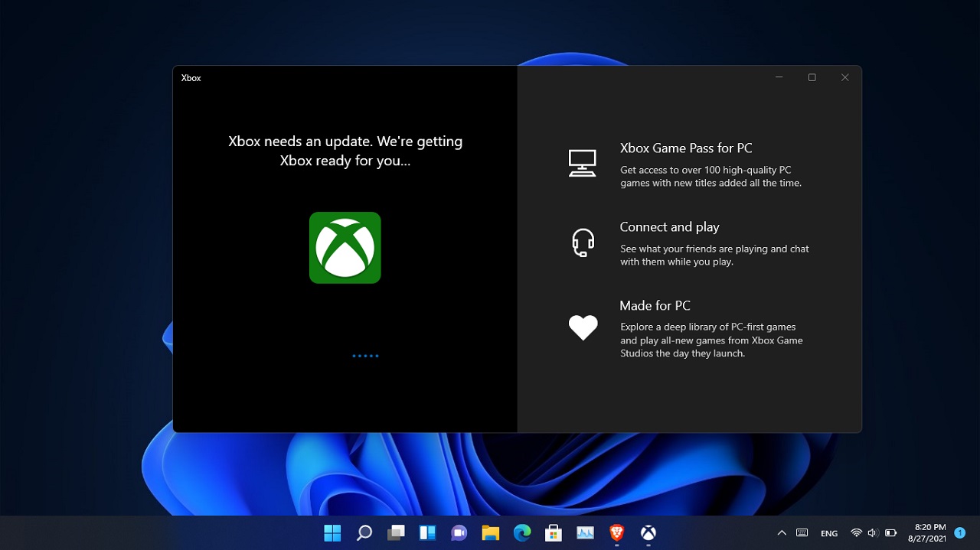
Task: Click the volume speaker icon in the tray
Action: pyautogui.click(x=873, y=533)
